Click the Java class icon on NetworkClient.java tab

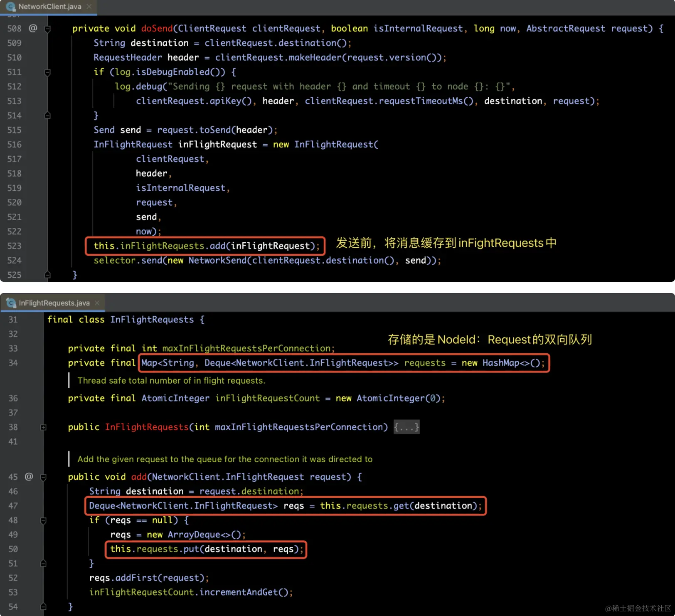click(10, 7)
